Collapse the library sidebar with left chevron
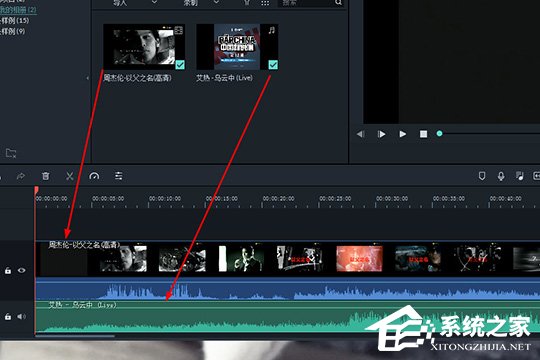This screenshot has width=540, height=360. [x=87, y=78]
